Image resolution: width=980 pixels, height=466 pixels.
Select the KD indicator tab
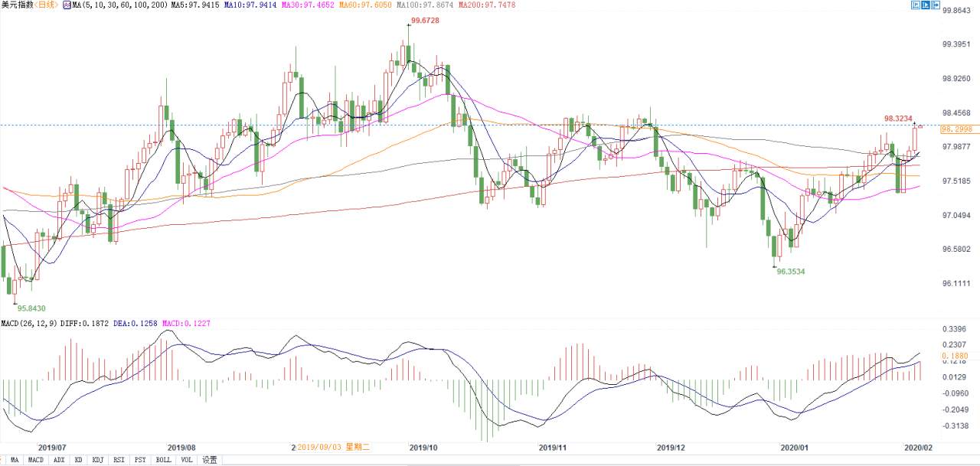click(79, 460)
